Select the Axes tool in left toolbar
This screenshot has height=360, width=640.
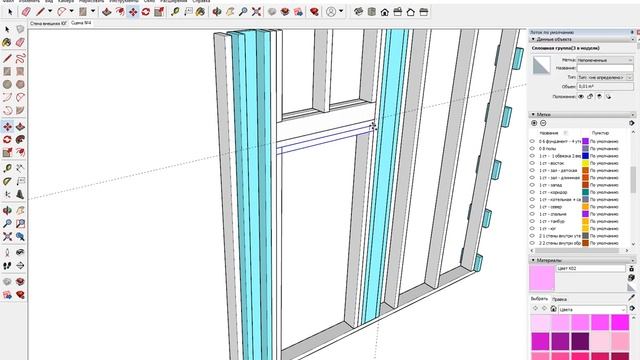(7, 195)
